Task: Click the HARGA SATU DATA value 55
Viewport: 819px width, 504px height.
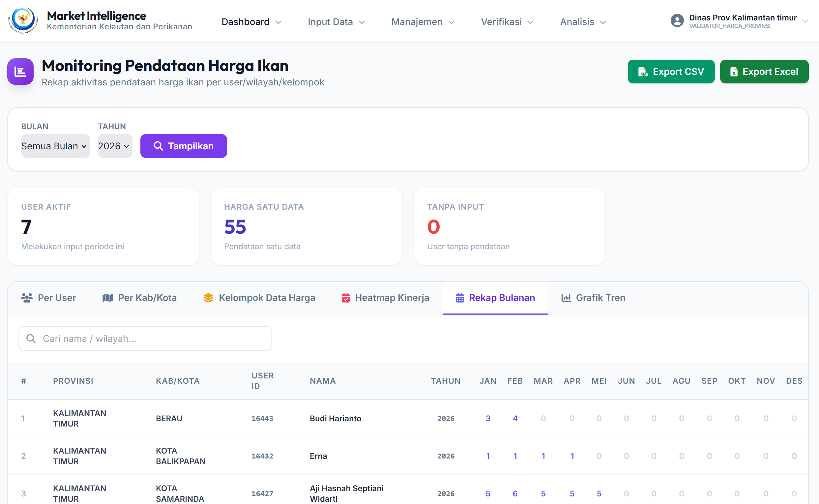Action: (235, 227)
